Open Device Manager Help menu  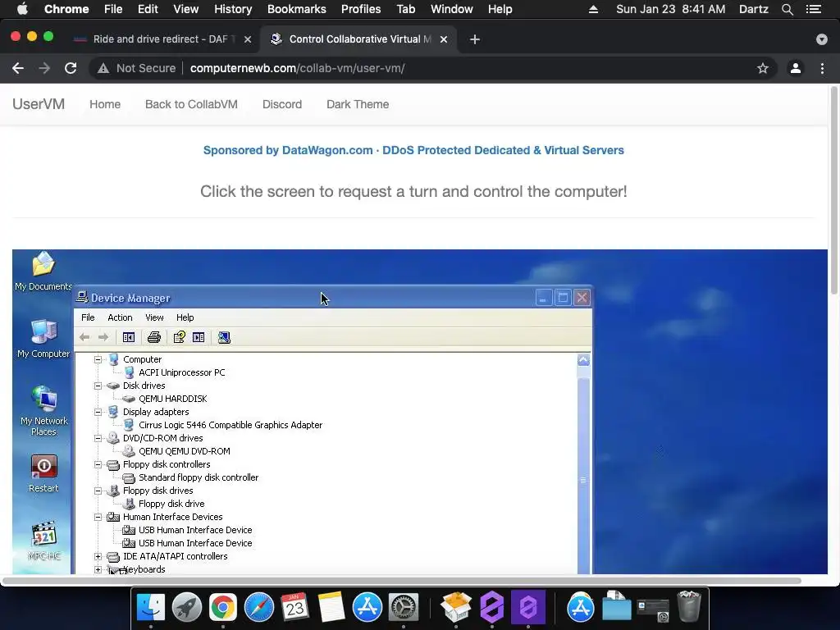(185, 317)
